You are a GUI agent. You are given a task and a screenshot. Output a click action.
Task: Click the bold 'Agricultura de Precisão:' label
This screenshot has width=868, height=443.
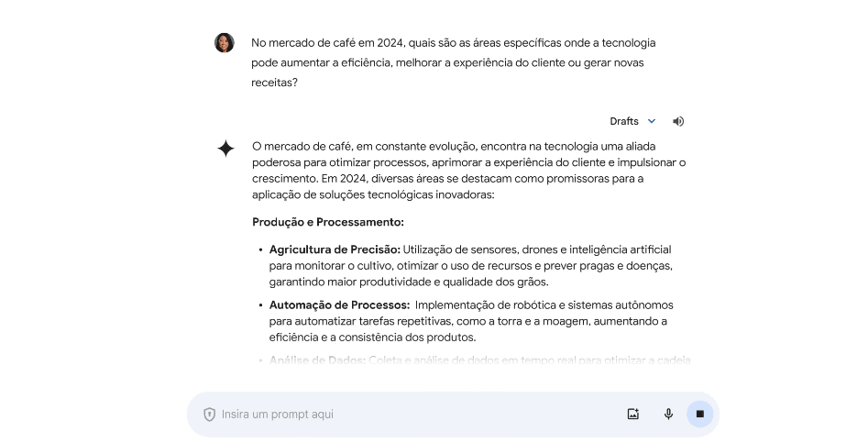(335, 249)
